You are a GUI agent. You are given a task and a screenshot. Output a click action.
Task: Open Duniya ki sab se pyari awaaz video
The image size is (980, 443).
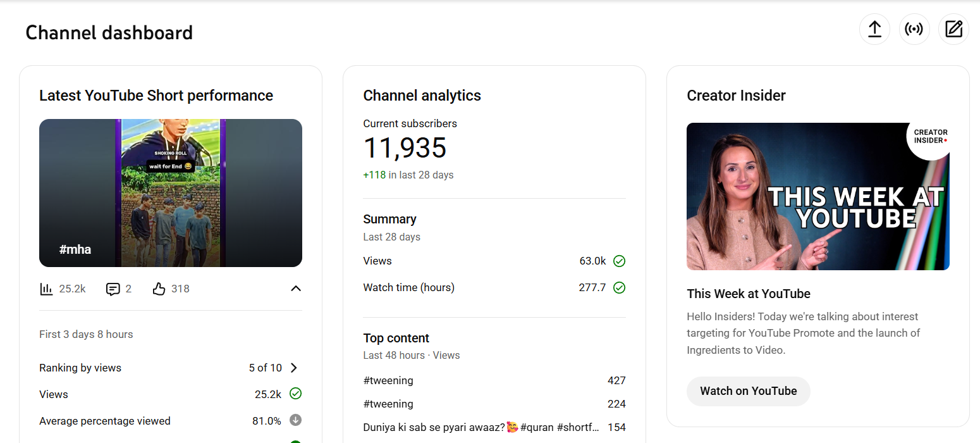tap(481, 427)
